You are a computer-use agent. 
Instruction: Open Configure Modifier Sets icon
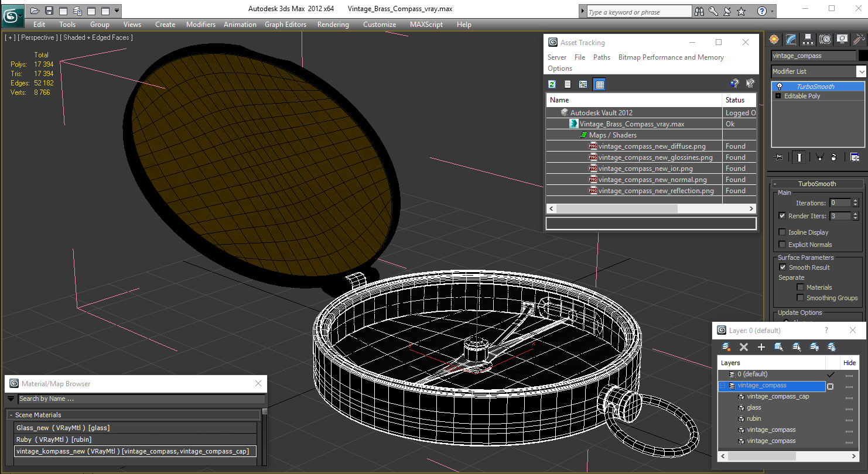(x=855, y=157)
